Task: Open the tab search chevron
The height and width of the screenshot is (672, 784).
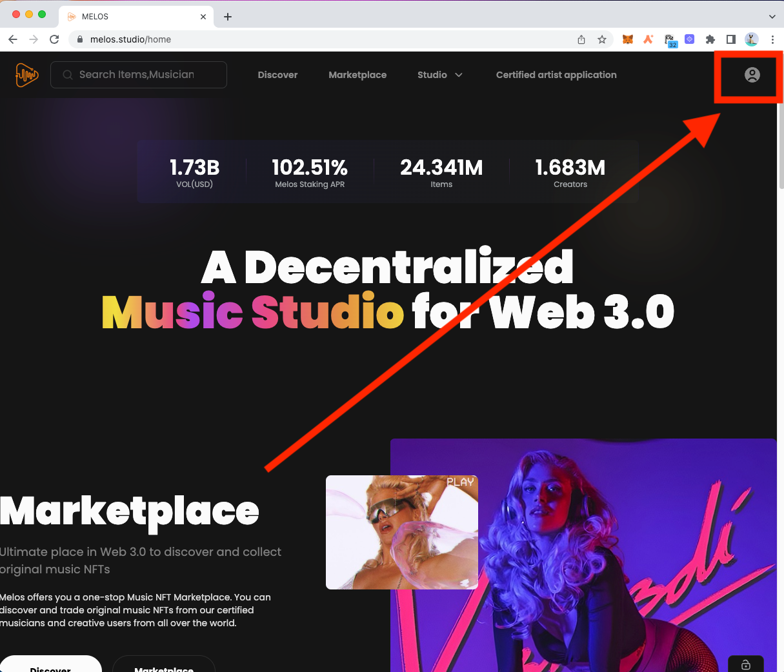Action: [772, 16]
